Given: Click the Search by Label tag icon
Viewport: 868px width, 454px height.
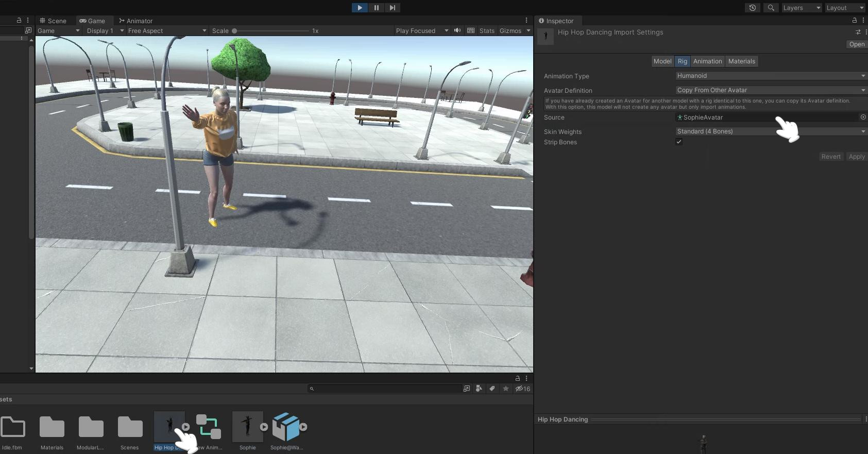Looking at the screenshot, I should [492, 389].
